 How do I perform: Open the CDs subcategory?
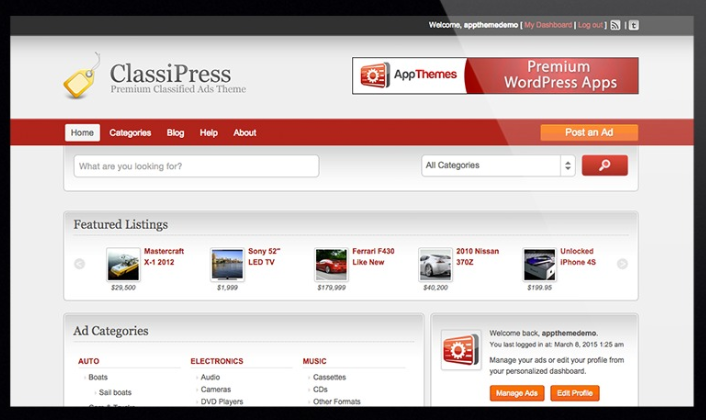point(320,389)
